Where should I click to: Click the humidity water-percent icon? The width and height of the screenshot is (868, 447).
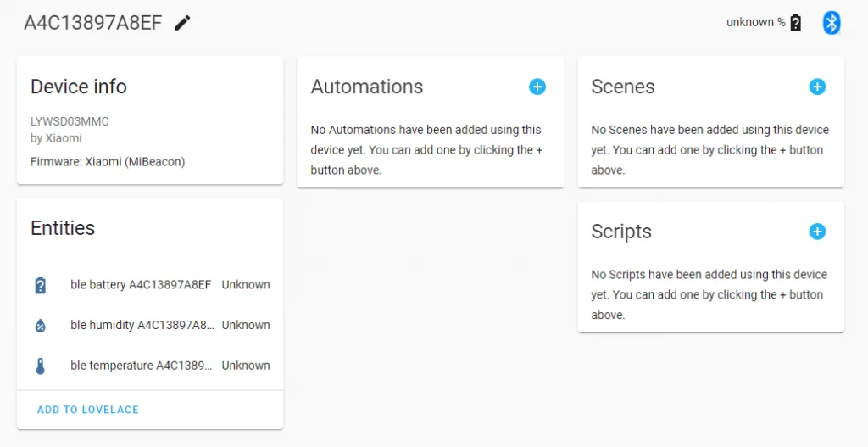tap(41, 325)
